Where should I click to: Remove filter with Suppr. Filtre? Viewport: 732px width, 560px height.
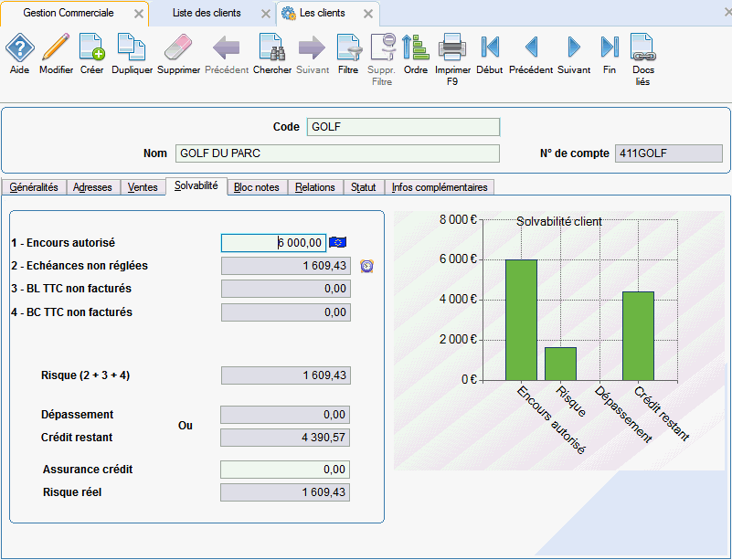click(x=382, y=48)
